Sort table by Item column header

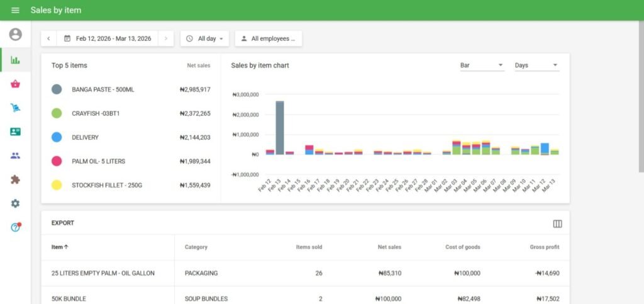[x=60, y=247]
